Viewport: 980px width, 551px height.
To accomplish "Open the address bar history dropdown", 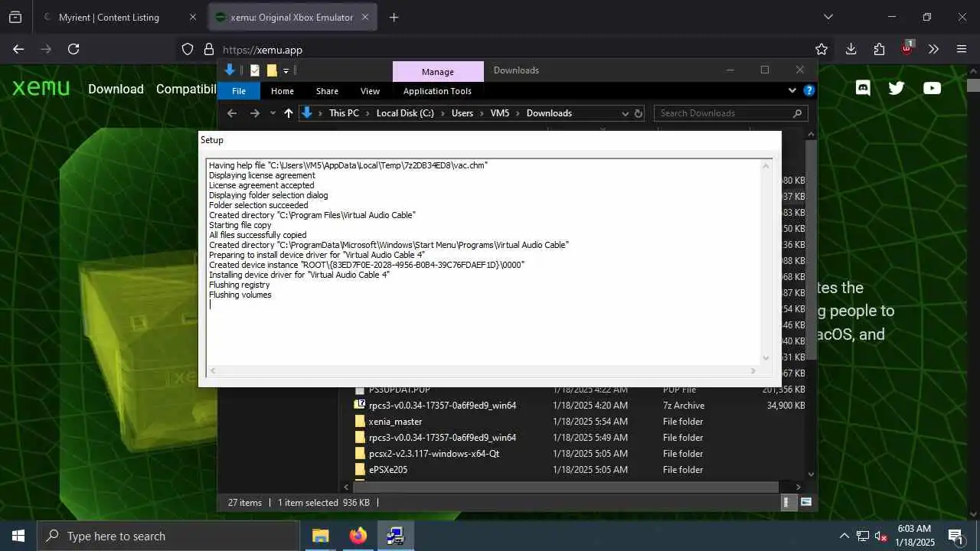I will (625, 113).
